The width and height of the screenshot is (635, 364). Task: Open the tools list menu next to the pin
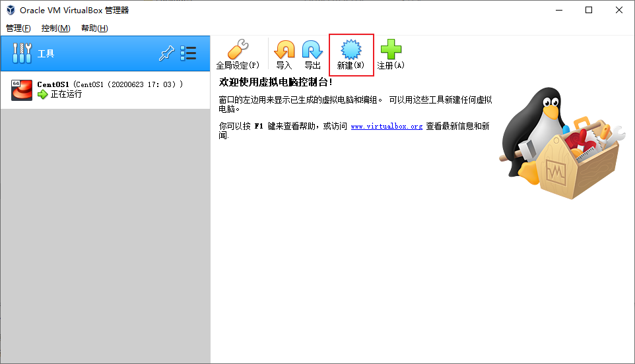[x=189, y=54]
